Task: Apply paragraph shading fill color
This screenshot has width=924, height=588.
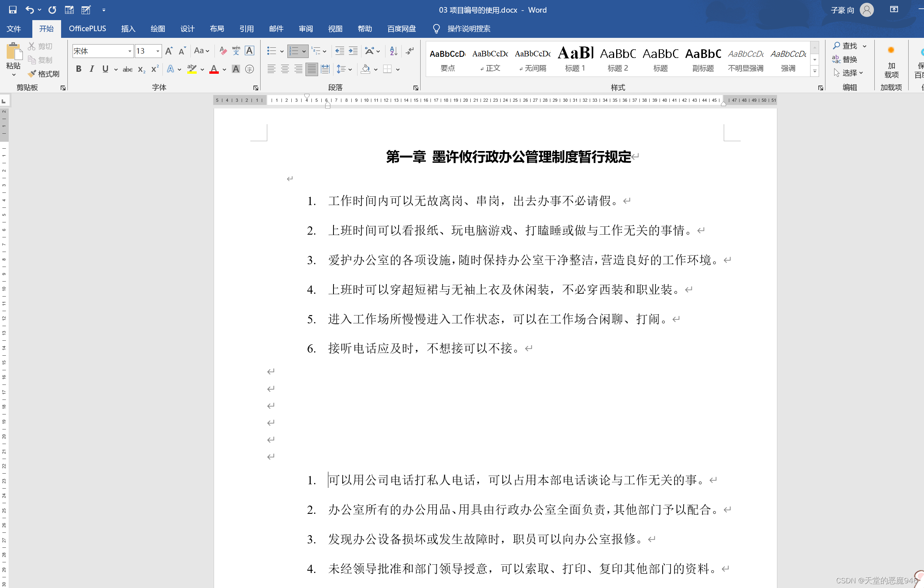Action: (x=365, y=69)
